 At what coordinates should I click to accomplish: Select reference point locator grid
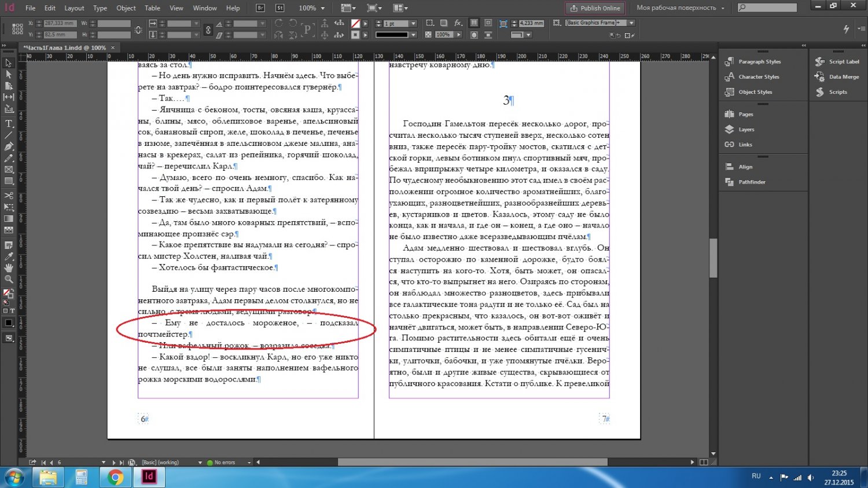coord(17,29)
